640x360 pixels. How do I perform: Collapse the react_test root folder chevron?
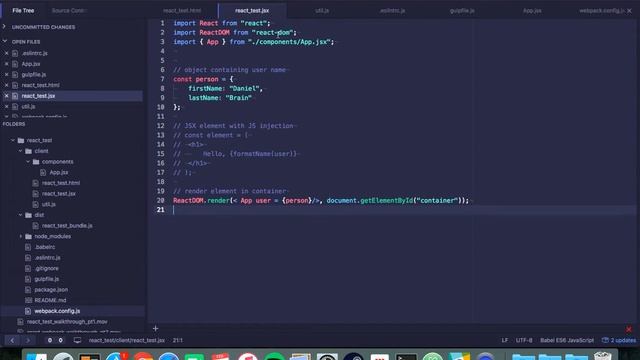pos(13,140)
